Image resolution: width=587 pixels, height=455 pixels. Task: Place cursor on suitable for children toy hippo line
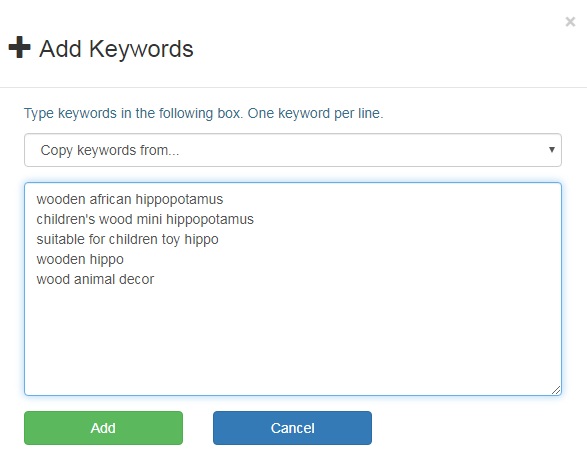tap(127, 239)
